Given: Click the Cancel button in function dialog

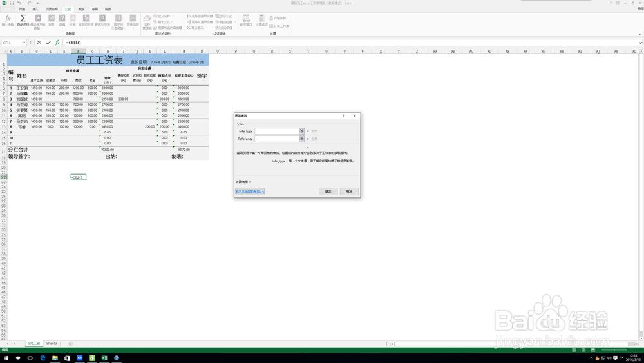Looking at the screenshot, I should tap(349, 191).
